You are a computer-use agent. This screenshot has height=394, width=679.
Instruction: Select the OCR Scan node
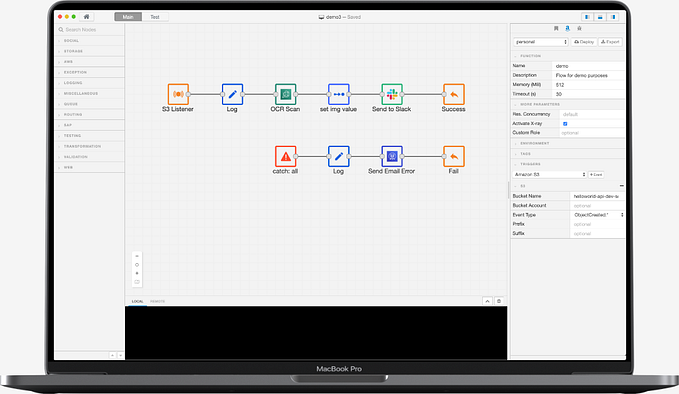(285, 94)
